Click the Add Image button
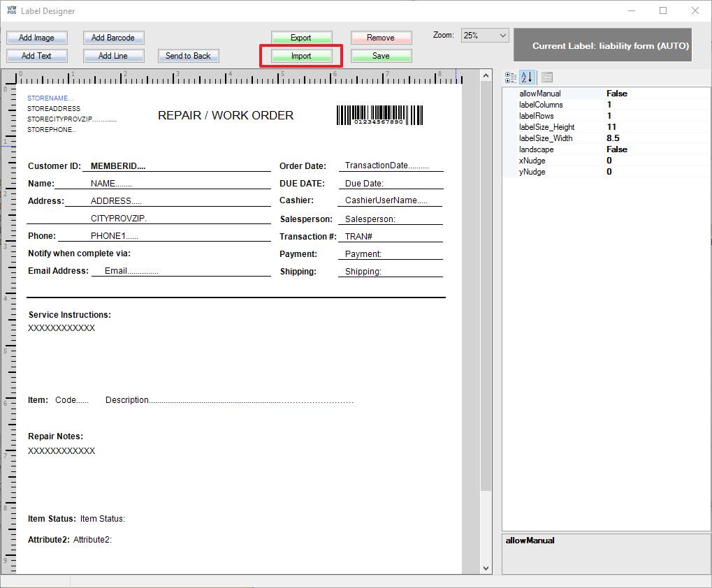Screen dimensions: 712x588 click(37, 38)
